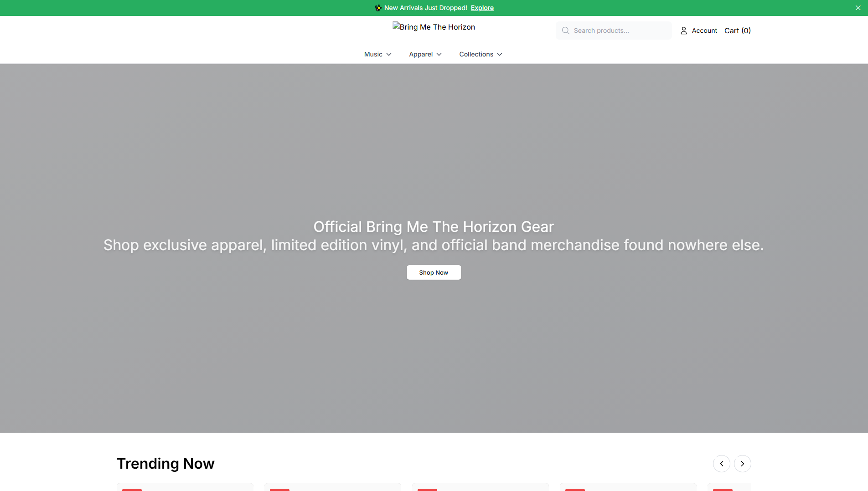Follow the Explore link in banner
The height and width of the screenshot is (491, 868).
(482, 8)
